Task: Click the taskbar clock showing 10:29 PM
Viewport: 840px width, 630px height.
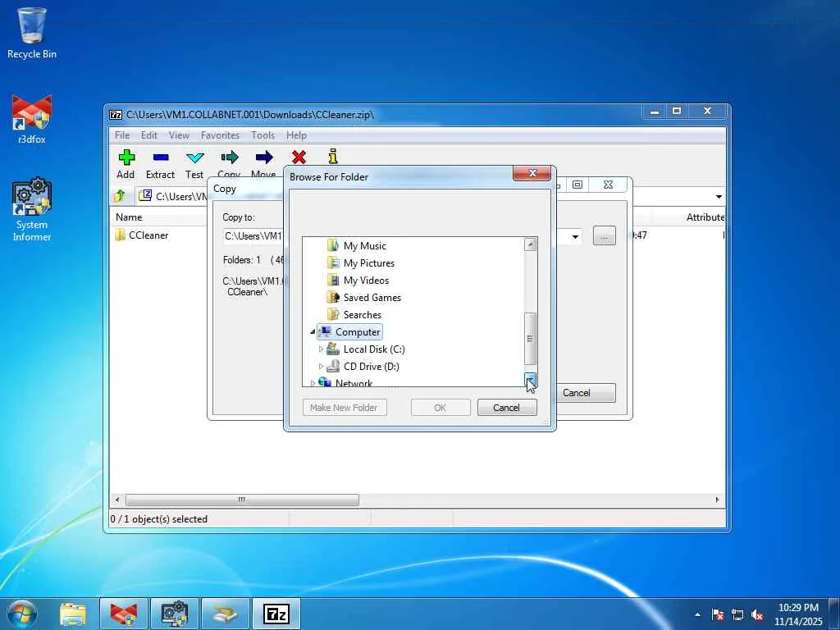Action: coord(798,614)
